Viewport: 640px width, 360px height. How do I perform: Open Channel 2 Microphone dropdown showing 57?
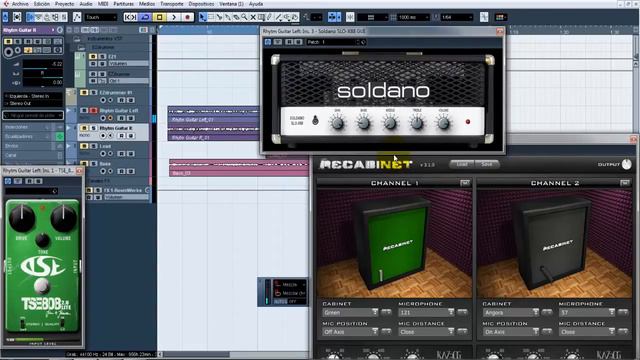[x=587, y=312]
